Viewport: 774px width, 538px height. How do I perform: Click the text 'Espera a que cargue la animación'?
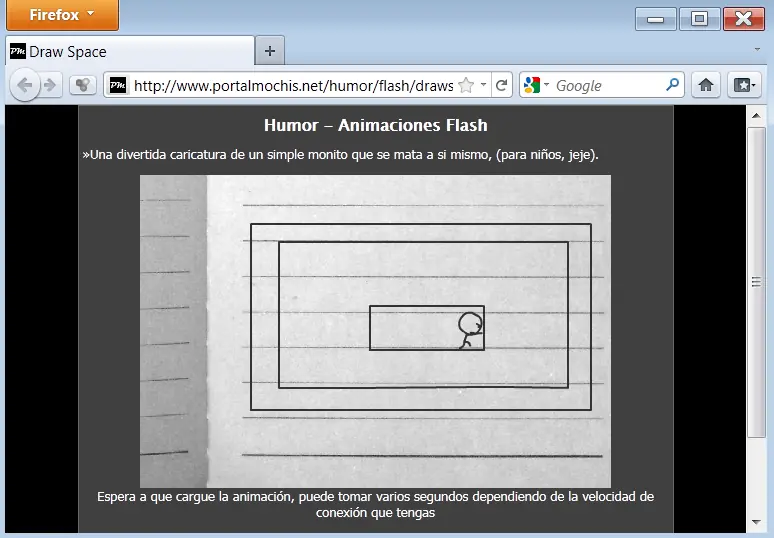coord(196,497)
